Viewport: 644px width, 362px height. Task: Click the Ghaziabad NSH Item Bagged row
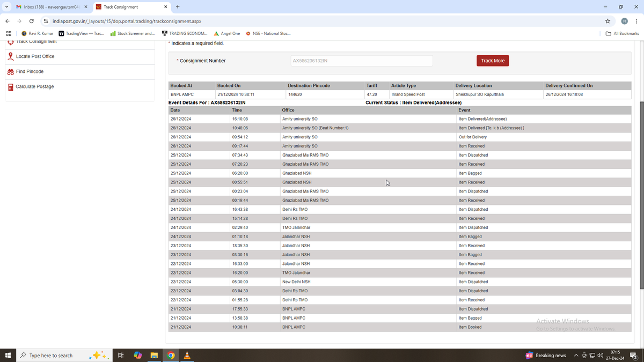click(400, 173)
